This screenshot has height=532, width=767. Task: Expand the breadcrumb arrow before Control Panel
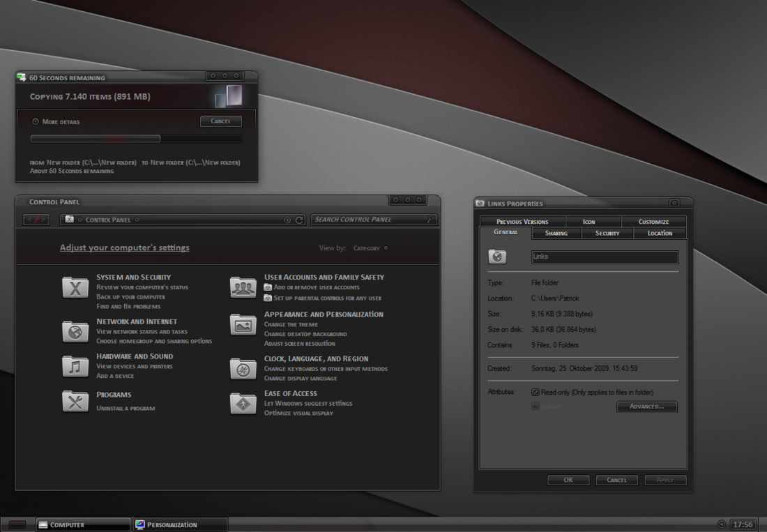coord(80,220)
